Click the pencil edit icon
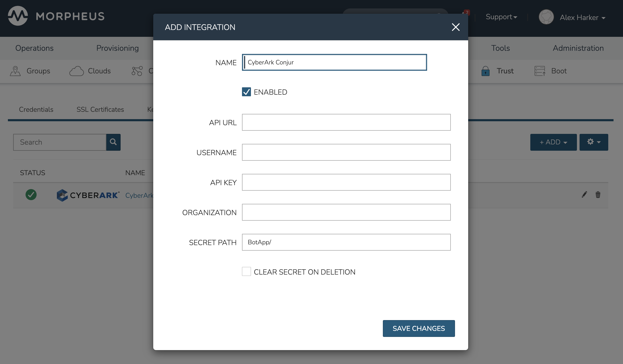 click(x=584, y=195)
